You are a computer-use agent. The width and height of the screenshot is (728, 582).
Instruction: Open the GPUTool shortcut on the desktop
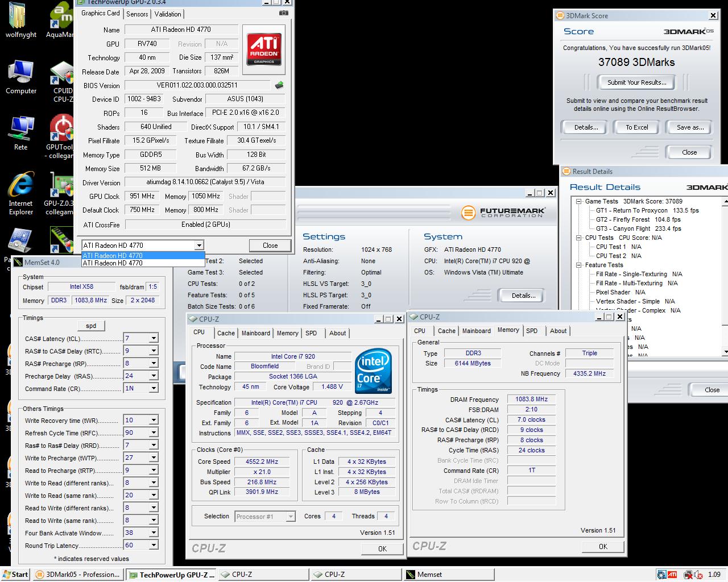pos(60,137)
